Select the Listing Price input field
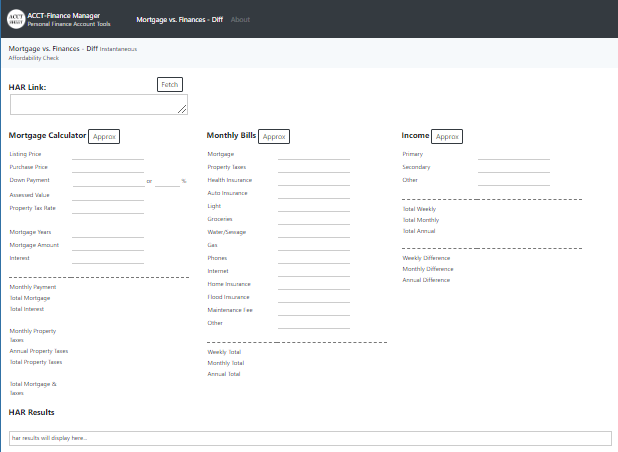The height and width of the screenshot is (452, 618). coord(108,154)
